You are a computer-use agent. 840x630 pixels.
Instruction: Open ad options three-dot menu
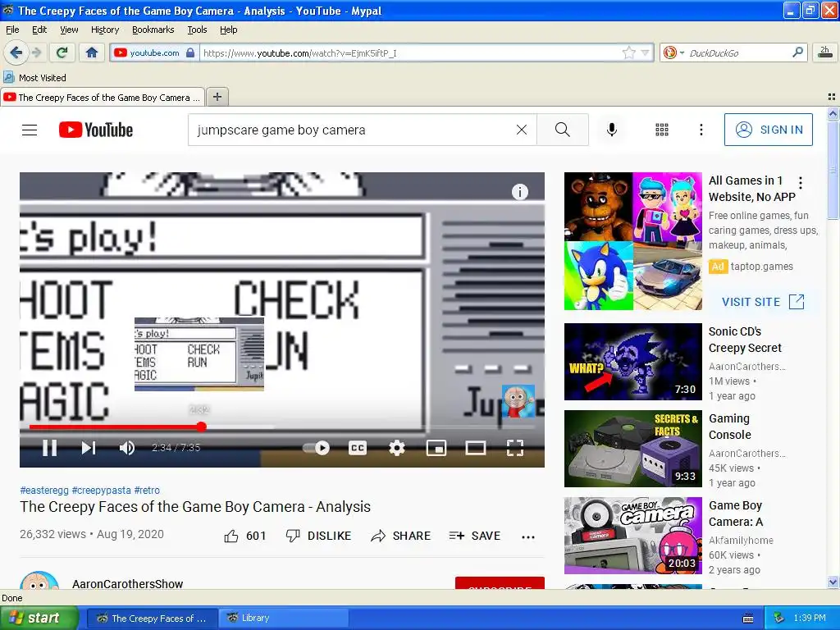click(x=801, y=183)
